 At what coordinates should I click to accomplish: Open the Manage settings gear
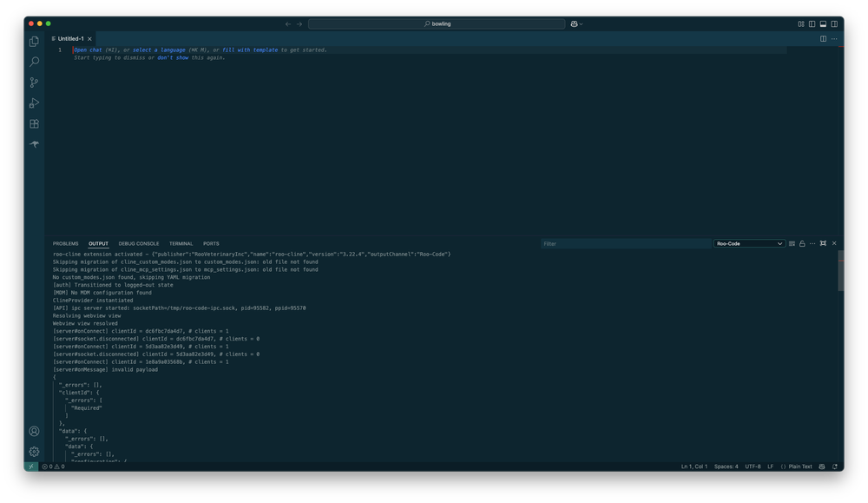[x=33, y=452]
